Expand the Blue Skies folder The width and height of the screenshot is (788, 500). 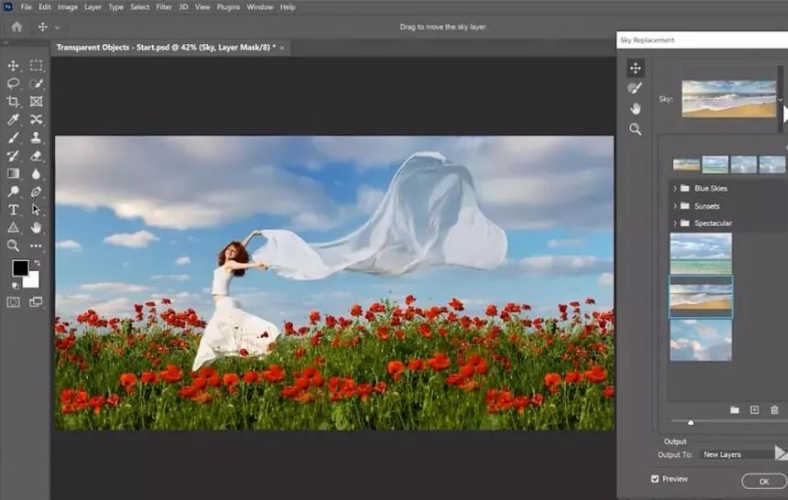click(675, 188)
